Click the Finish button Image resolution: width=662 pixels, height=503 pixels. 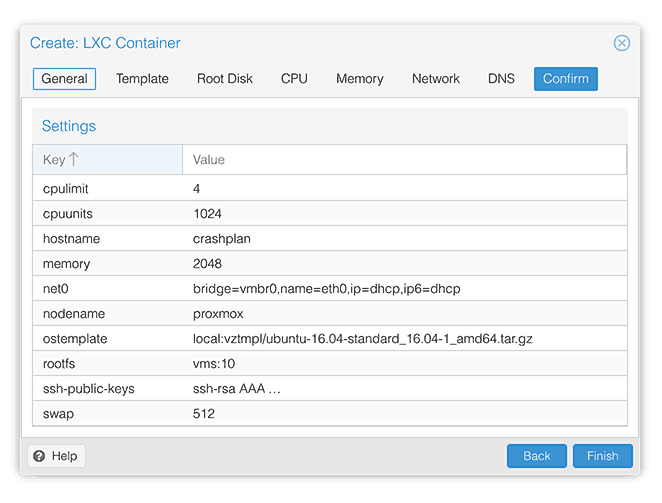tap(602, 456)
